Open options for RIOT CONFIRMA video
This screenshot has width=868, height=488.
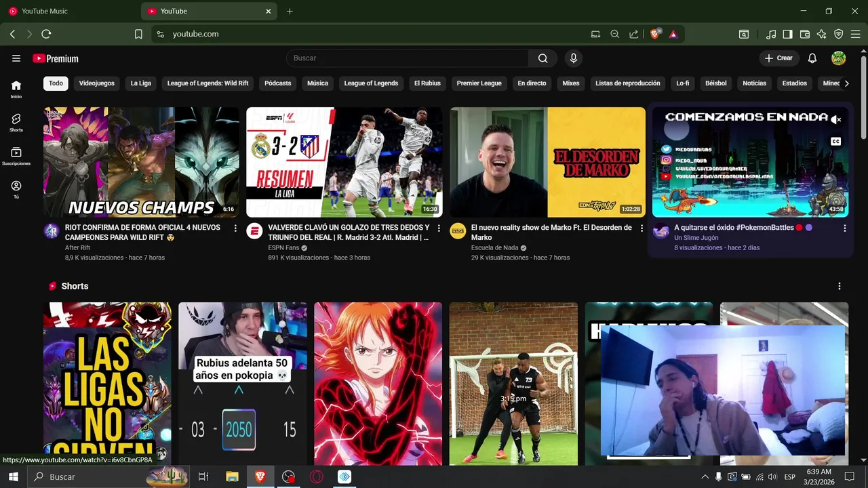pos(235,228)
